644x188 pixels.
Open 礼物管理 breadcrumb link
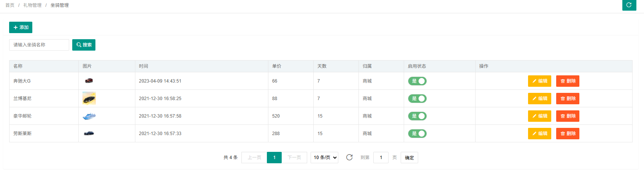32,5
